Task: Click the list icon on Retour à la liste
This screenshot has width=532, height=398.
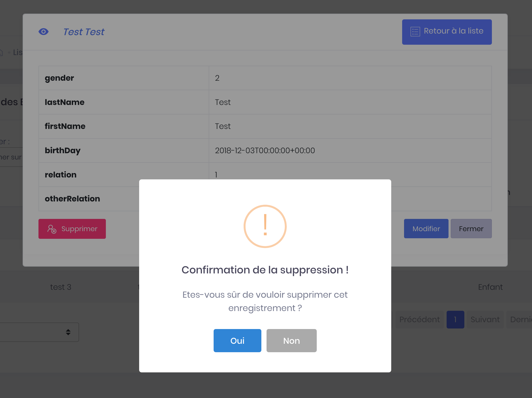Action: coord(415,32)
